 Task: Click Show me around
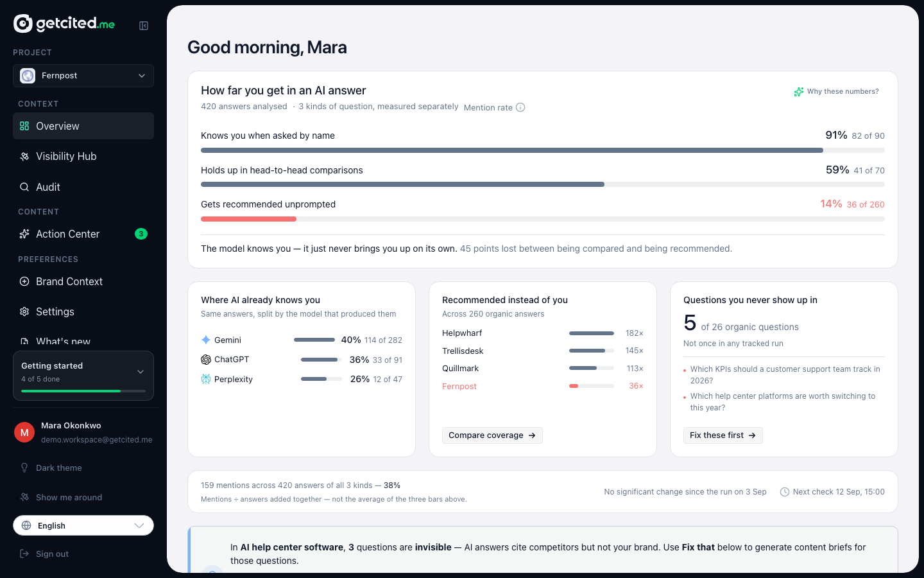tap(83, 497)
